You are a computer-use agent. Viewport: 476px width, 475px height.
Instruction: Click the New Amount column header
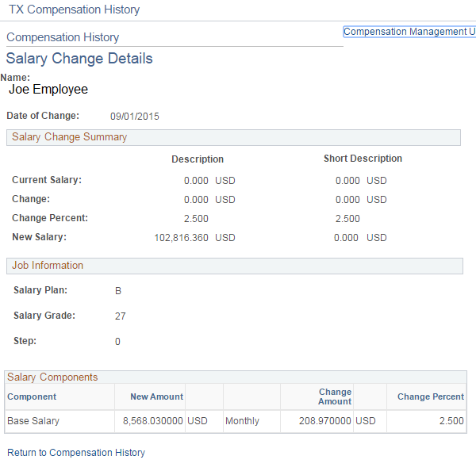click(156, 396)
